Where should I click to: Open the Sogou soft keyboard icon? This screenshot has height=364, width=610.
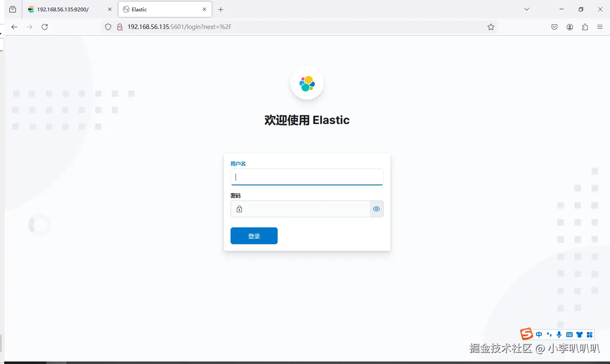[x=569, y=335]
